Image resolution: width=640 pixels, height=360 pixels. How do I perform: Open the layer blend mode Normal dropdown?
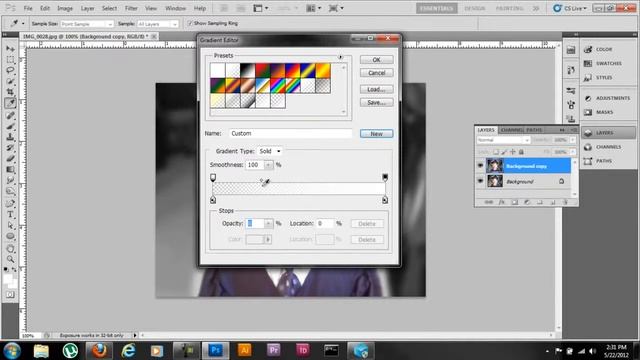coord(503,140)
